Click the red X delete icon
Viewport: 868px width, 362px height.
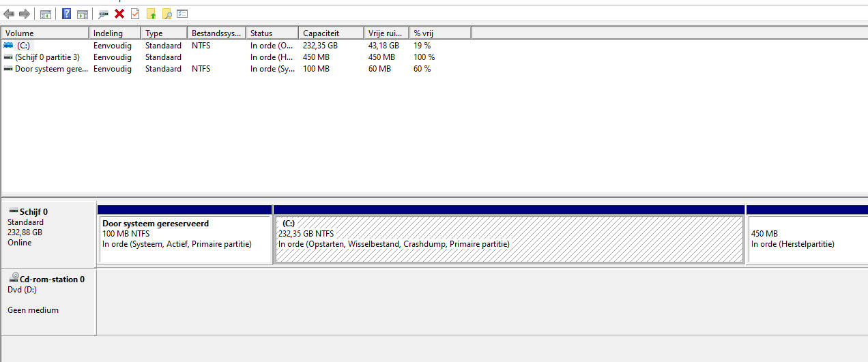[119, 14]
